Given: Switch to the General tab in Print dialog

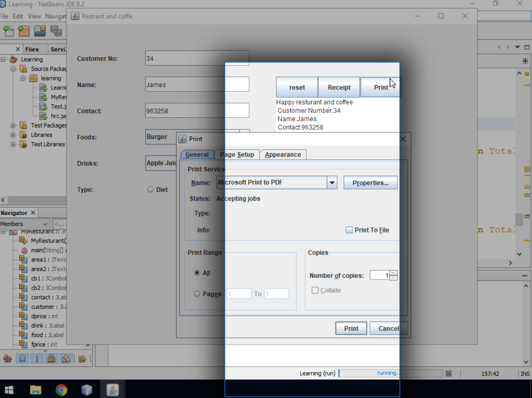Looking at the screenshot, I should tap(197, 154).
